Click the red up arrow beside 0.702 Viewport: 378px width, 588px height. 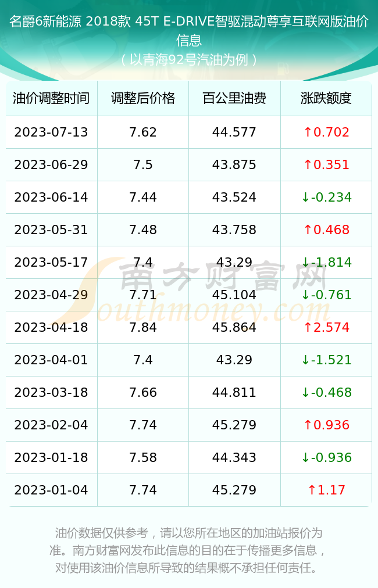308,132
